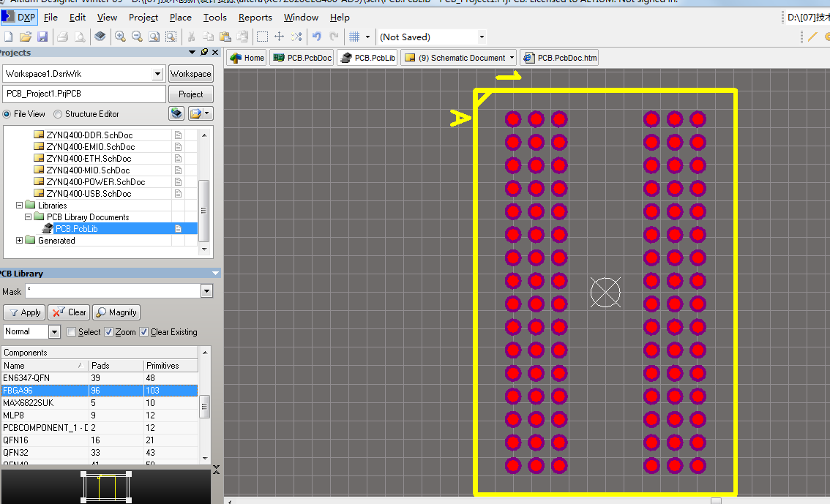Click the Save disk icon

[42, 37]
